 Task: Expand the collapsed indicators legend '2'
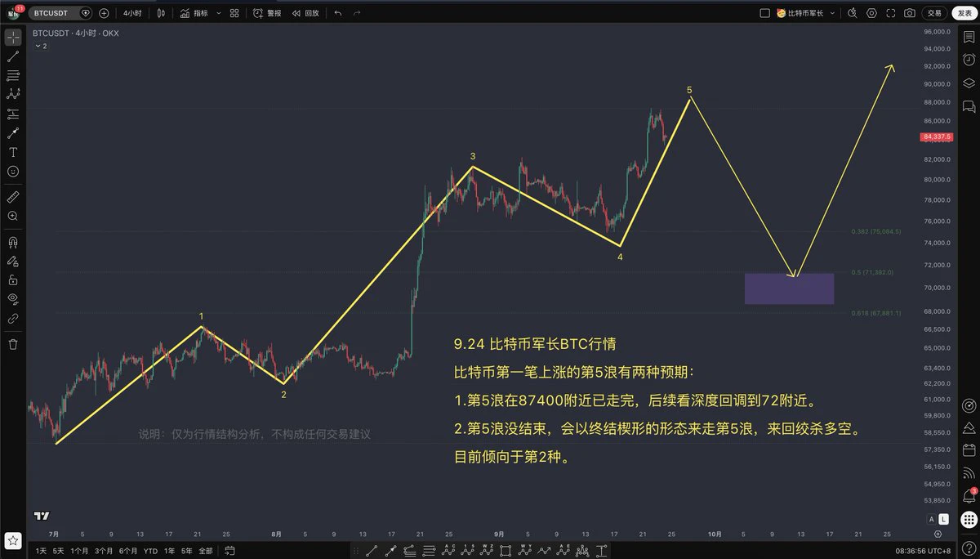point(40,46)
